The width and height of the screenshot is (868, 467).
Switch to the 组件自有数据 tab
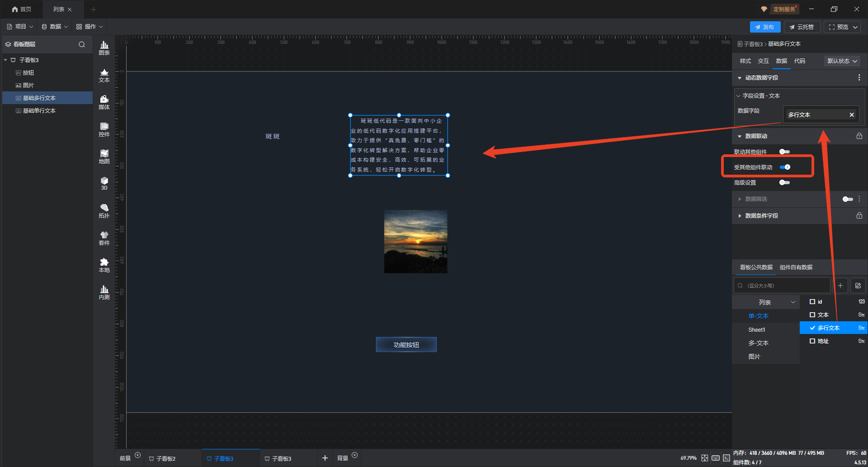pyautogui.click(x=796, y=267)
